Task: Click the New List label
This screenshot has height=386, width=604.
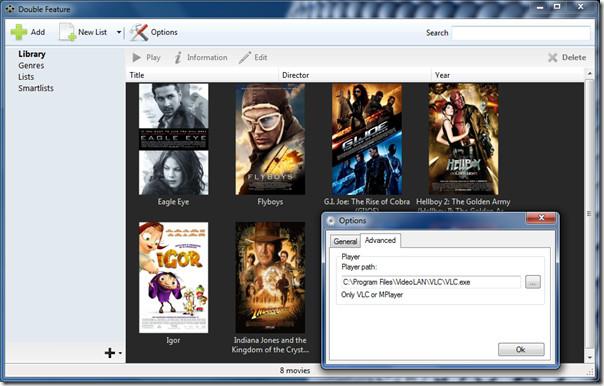Action: (x=92, y=32)
